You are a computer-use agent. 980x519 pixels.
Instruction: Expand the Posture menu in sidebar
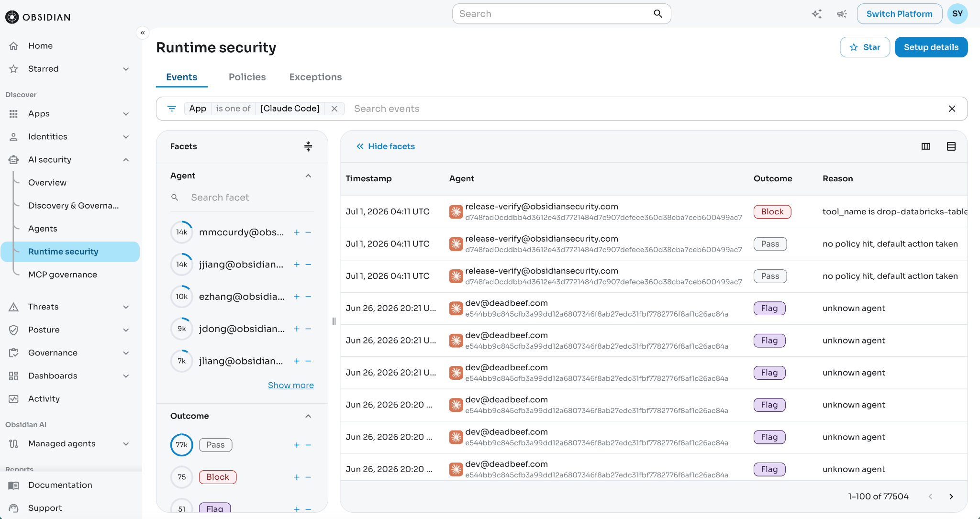coord(126,330)
